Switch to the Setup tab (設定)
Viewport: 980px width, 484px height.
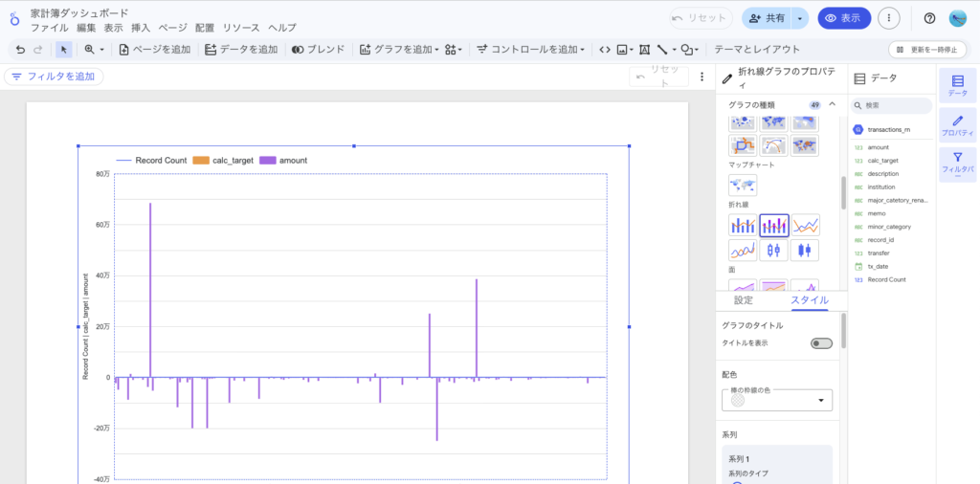pyautogui.click(x=743, y=300)
